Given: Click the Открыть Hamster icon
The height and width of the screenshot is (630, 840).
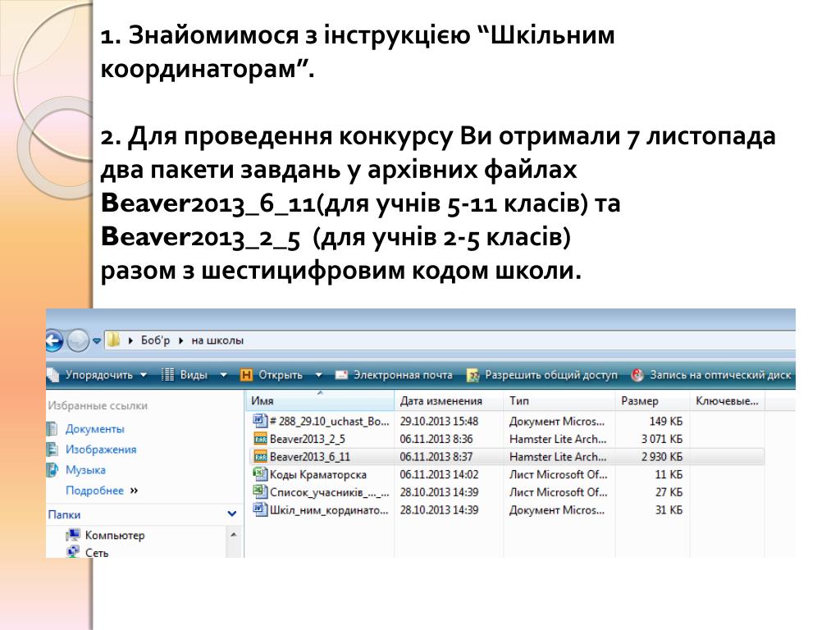Looking at the screenshot, I should pyautogui.click(x=246, y=375).
